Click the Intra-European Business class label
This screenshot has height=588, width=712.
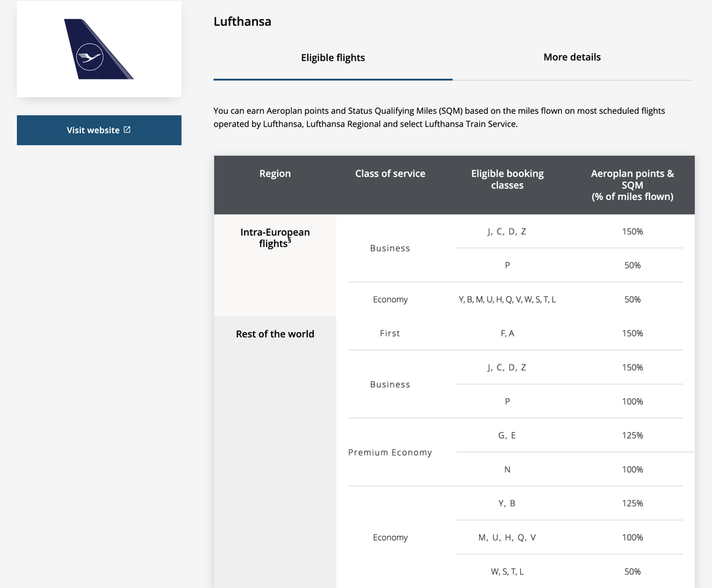point(390,248)
